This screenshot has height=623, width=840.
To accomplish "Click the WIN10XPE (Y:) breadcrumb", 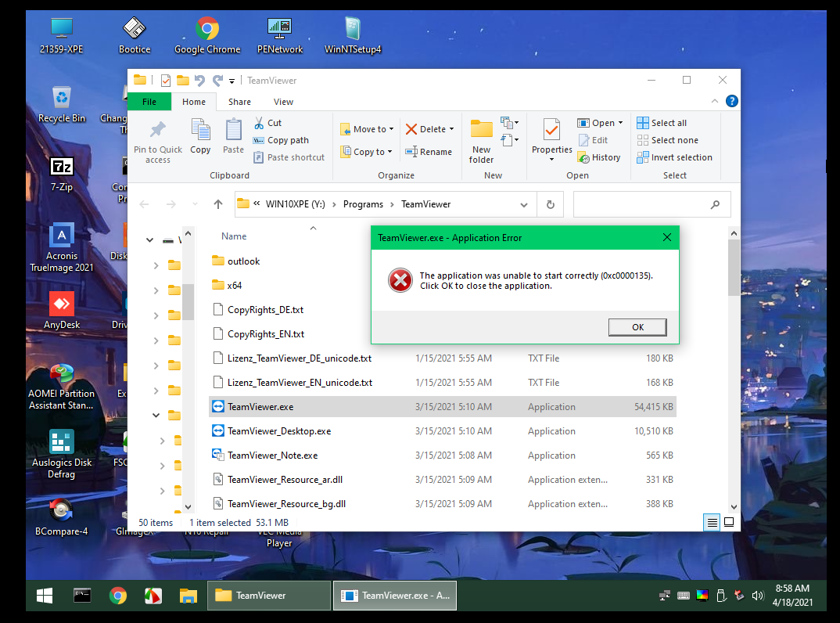I will tap(295, 204).
